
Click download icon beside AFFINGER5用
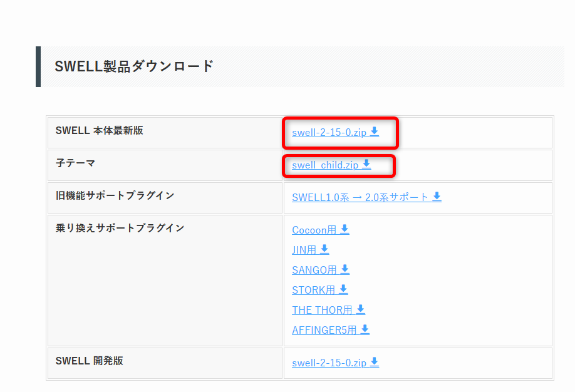tap(365, 329)
